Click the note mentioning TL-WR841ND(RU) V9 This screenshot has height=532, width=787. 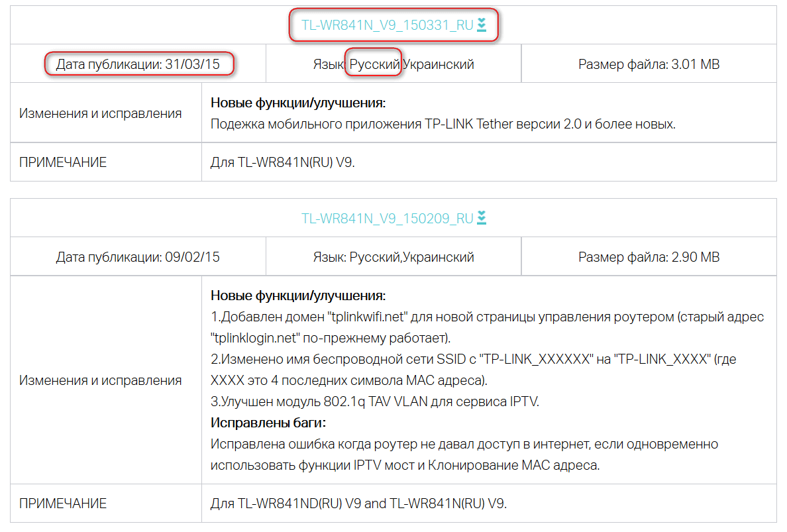(x=358, y=504)
